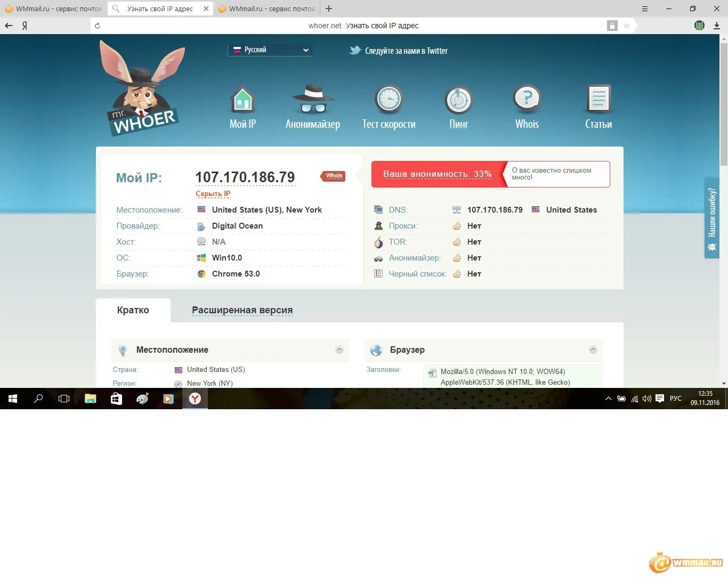This screenshot has height=584, width=728.
Task: Select the Кратко tab
Action: coord(133,310)
